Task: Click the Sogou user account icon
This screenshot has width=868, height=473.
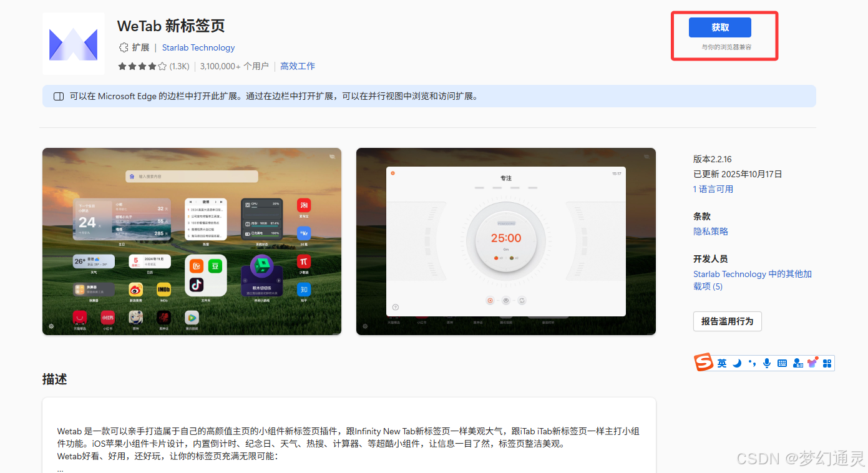Action: [x=797, y=363]
